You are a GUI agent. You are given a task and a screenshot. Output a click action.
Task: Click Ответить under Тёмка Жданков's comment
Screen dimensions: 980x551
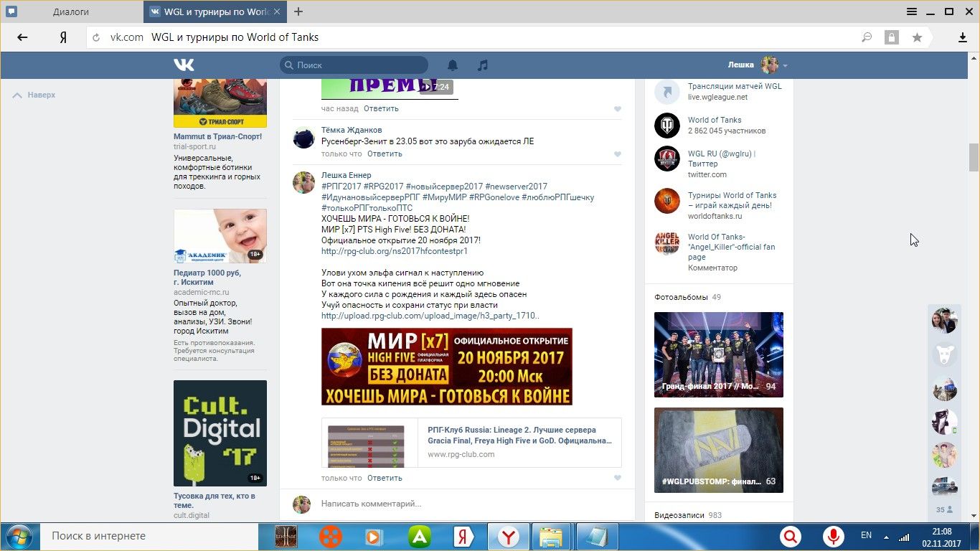(385, 154)
